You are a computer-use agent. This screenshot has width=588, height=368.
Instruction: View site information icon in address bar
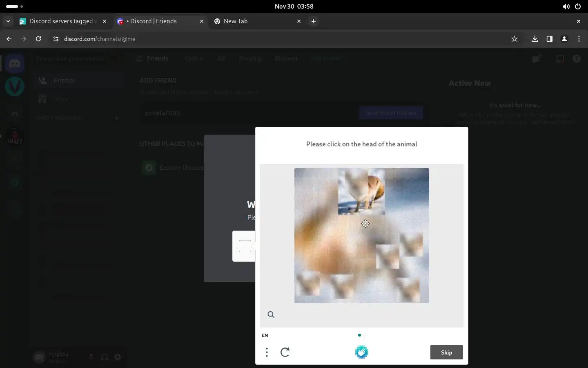(x=56, y=39)
